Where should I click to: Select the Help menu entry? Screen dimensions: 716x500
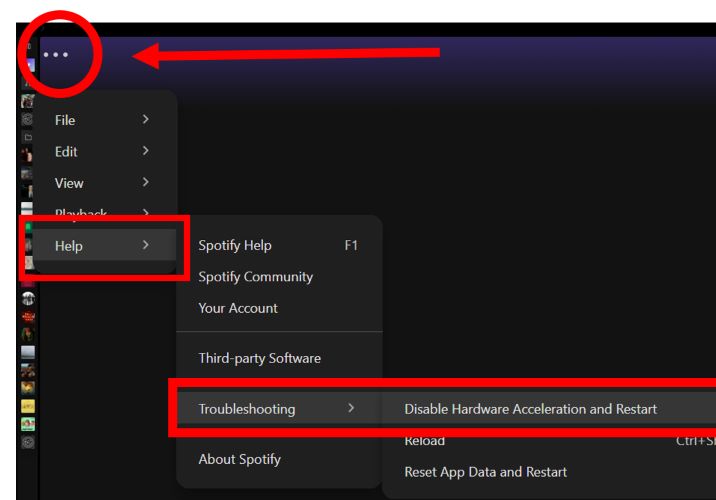pyautogui.click(x=105, y=246)
